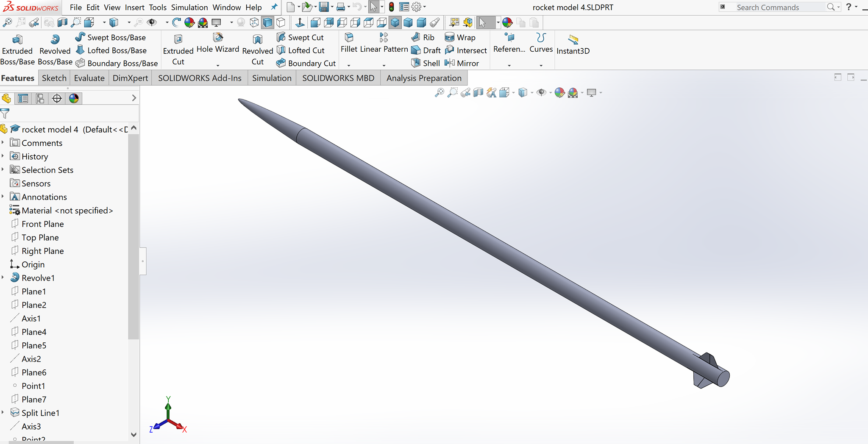Click the Wrap feature
The width and height of the screenshot is (868, 444).
460,37
